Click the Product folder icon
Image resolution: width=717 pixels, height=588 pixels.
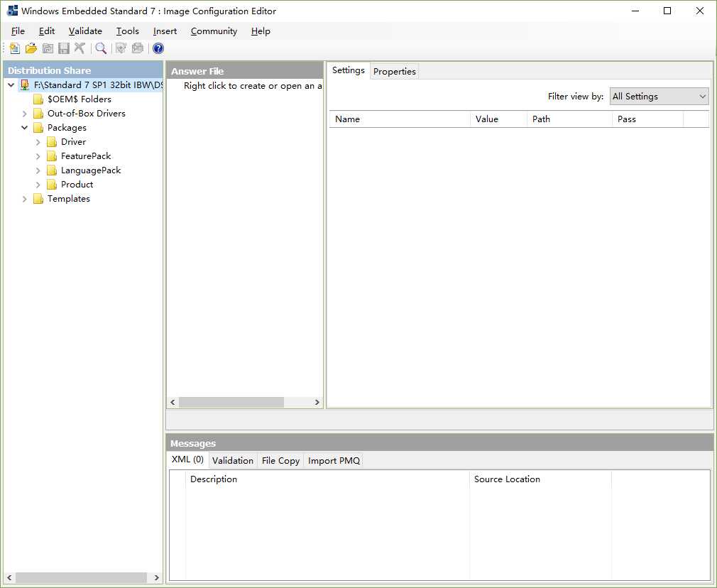coord(52,185)
